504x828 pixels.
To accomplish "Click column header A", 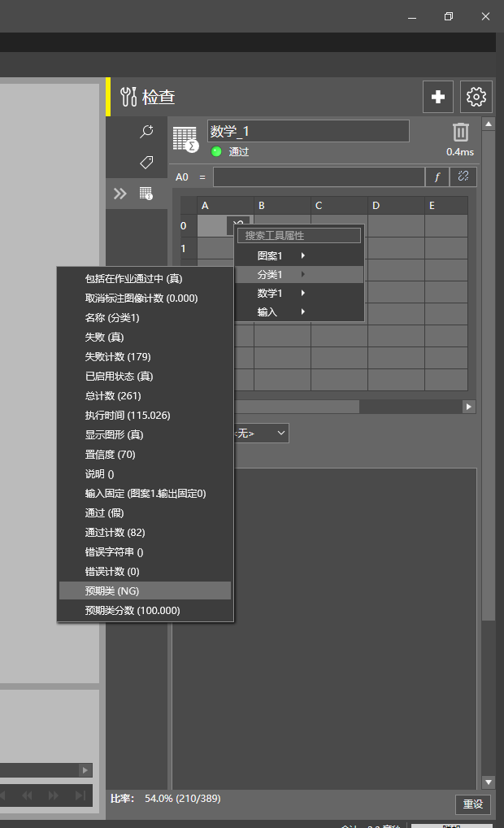I will click(x=225, y=206).
